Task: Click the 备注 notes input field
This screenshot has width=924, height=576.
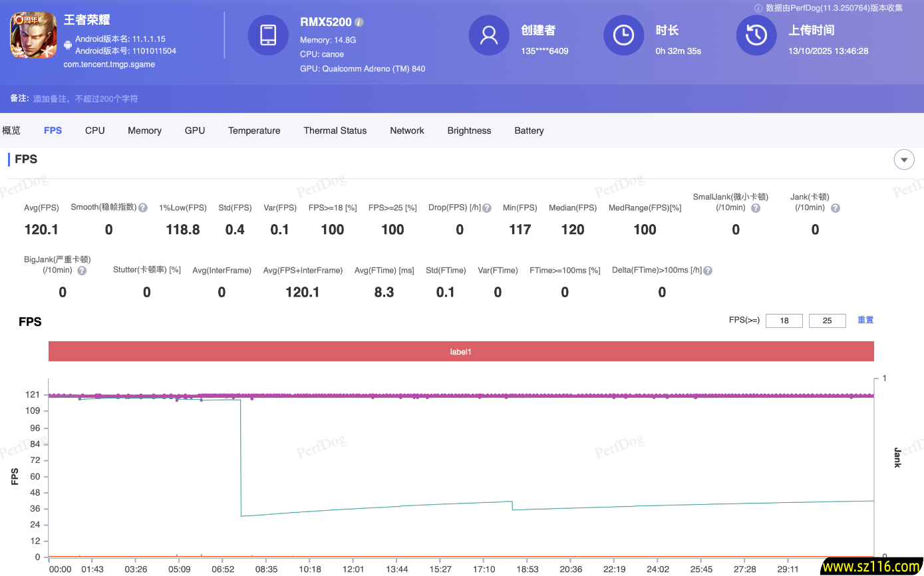Action: [x=86, y=98]
